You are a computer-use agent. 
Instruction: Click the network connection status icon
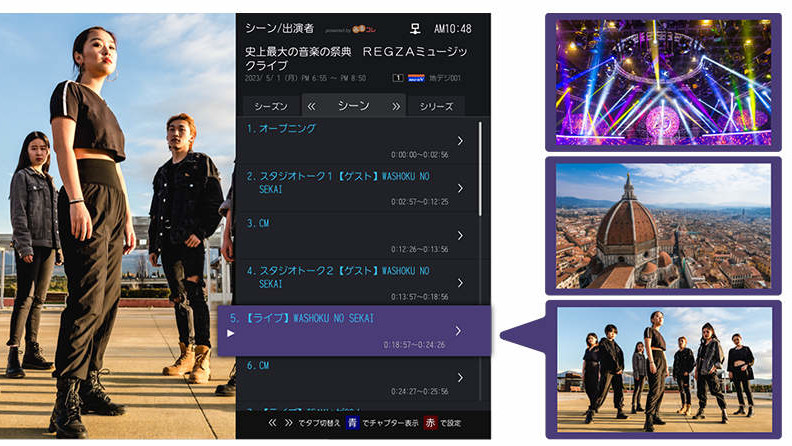[417, 27]
